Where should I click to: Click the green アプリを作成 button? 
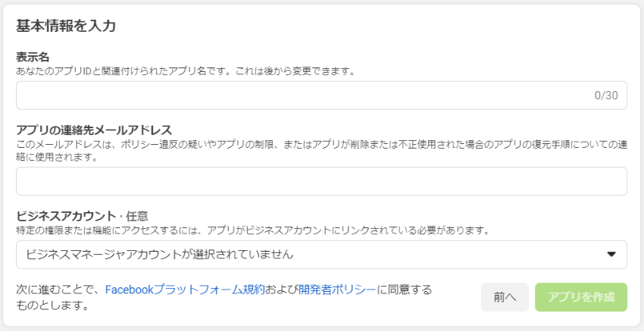(x=581, y=297)
